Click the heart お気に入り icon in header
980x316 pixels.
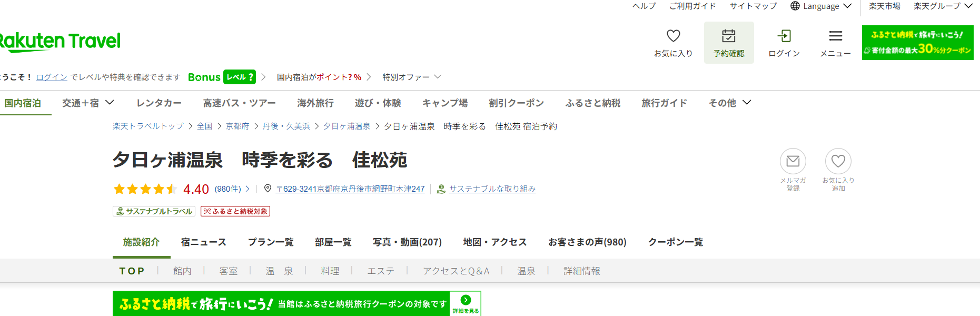[x=673, y=36]
